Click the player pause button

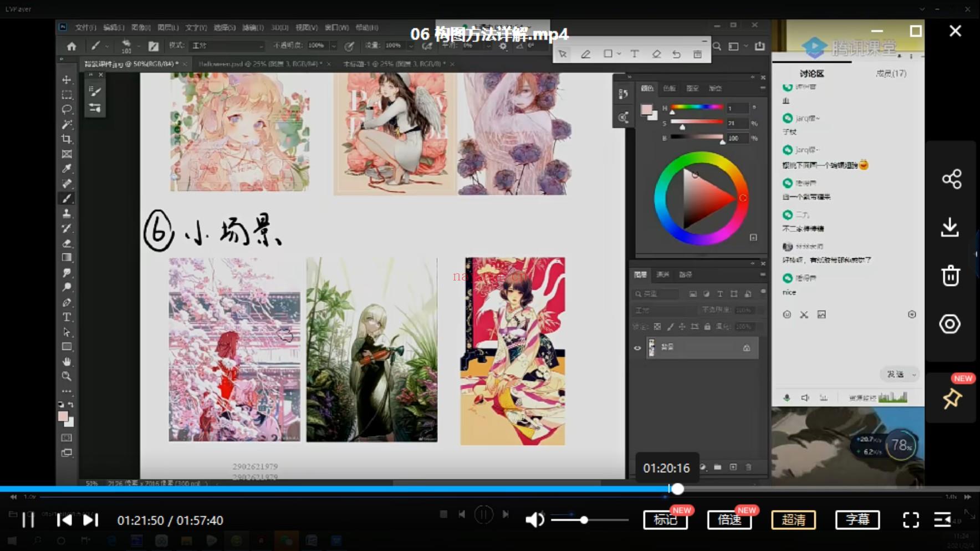[28, 520]
